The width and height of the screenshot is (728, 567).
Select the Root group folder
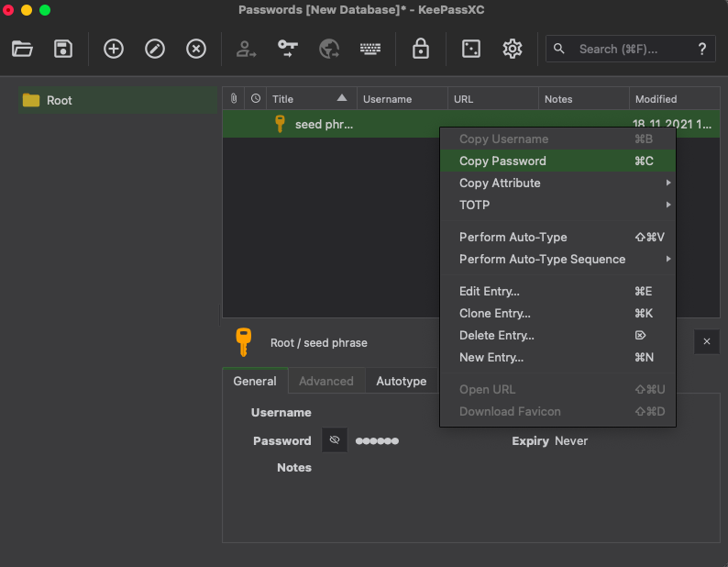click(x=59, y=100)
